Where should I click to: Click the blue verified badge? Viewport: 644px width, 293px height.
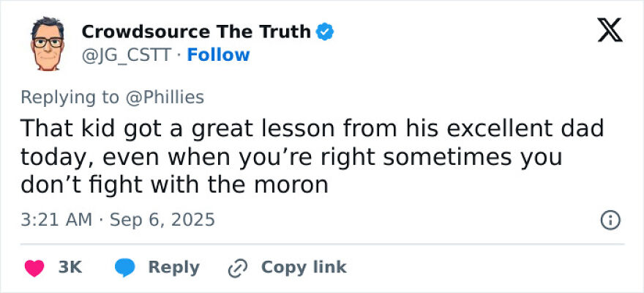tap(326, 31)
